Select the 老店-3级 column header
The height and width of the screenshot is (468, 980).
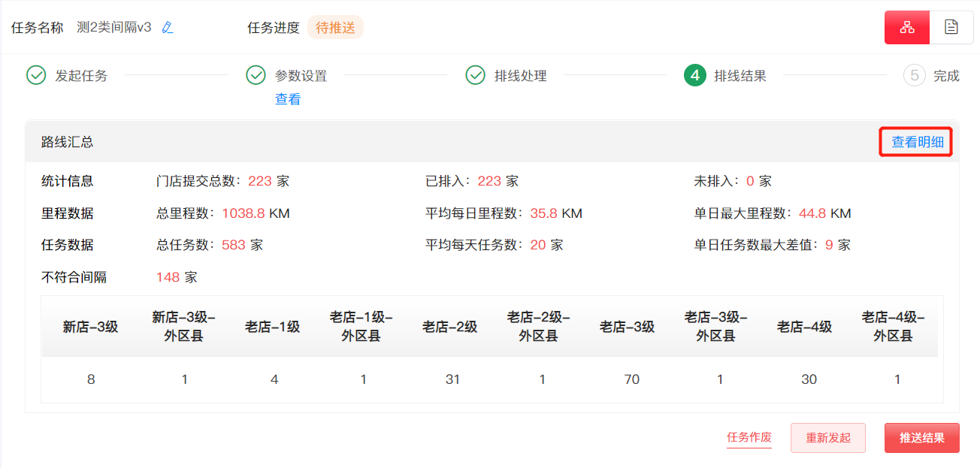pos(627,327)
